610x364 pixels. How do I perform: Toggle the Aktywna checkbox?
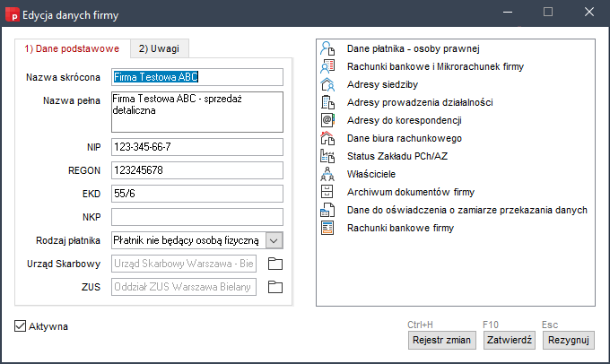[x=21, y=326]
